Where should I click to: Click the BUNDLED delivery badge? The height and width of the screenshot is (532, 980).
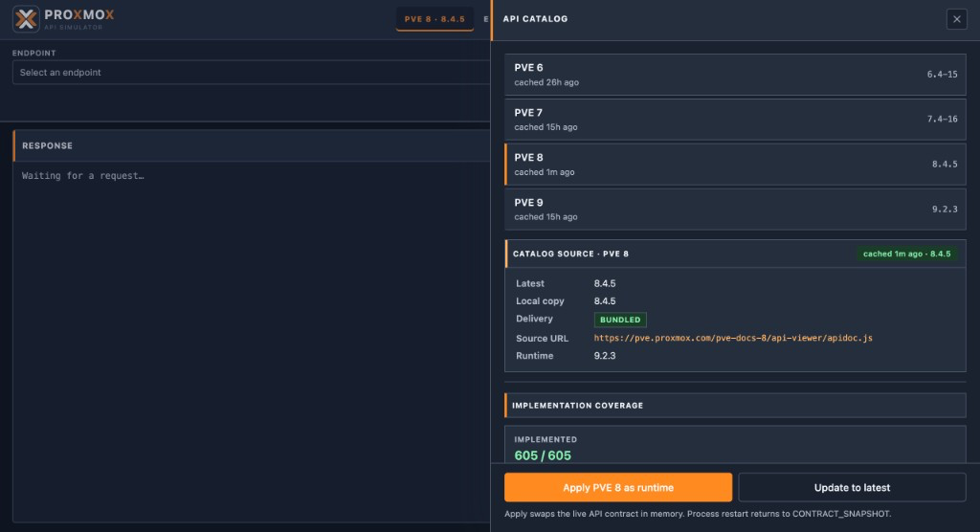tap(620, 320)
